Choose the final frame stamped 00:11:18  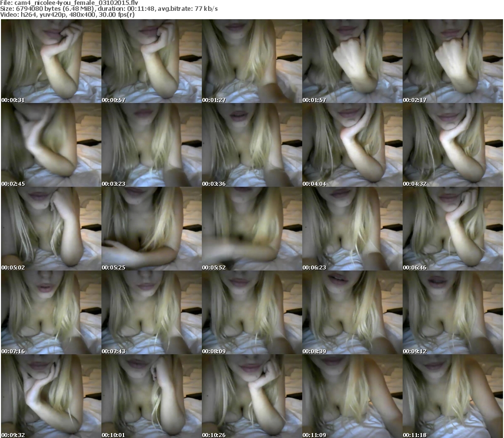pyautogui.click(x=453, y=396)
